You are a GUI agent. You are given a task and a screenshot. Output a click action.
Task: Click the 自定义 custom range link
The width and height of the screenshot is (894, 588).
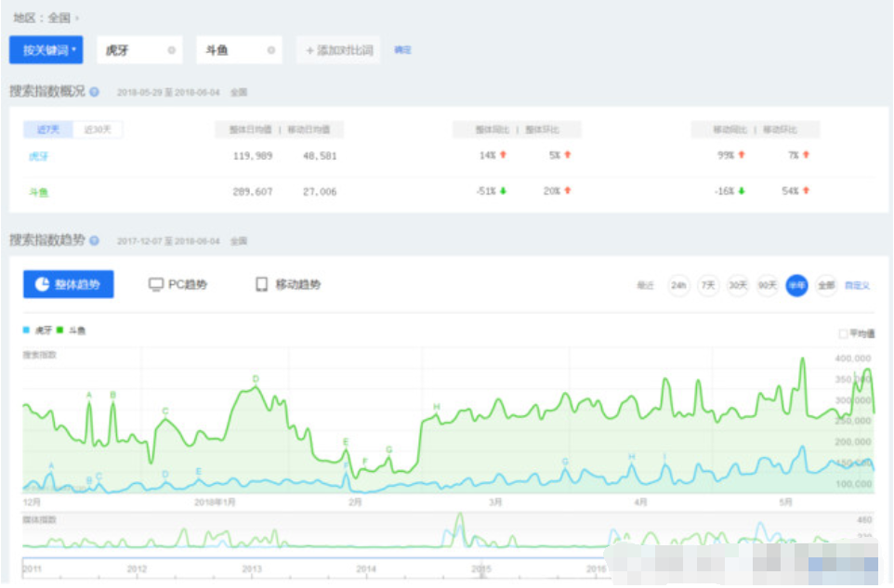point(857,285)
